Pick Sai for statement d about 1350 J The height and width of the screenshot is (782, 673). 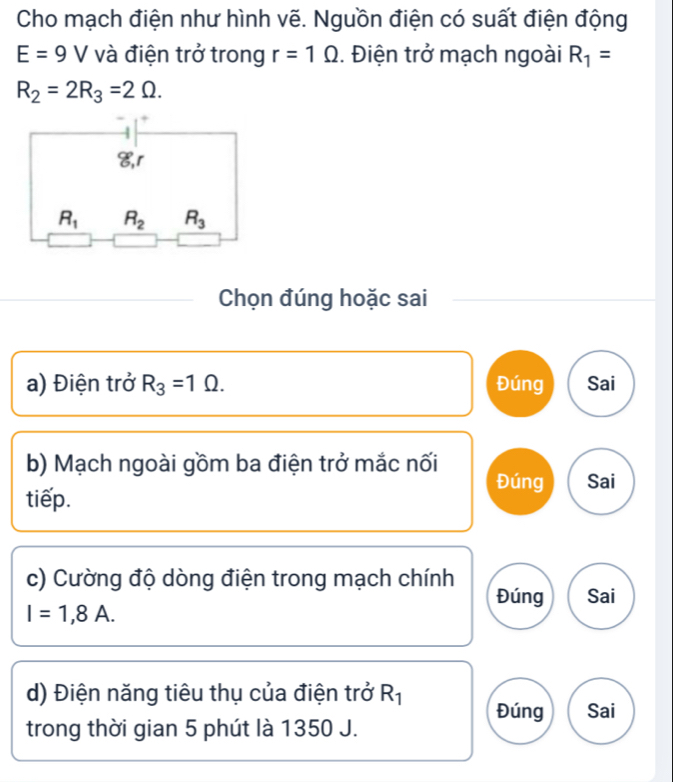(x=600, y=711)
